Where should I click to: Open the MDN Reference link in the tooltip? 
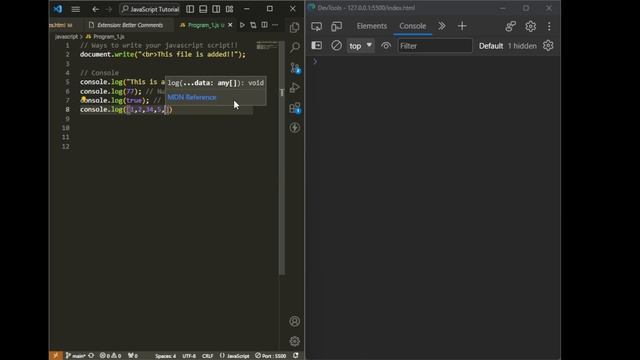click(192, 97)
